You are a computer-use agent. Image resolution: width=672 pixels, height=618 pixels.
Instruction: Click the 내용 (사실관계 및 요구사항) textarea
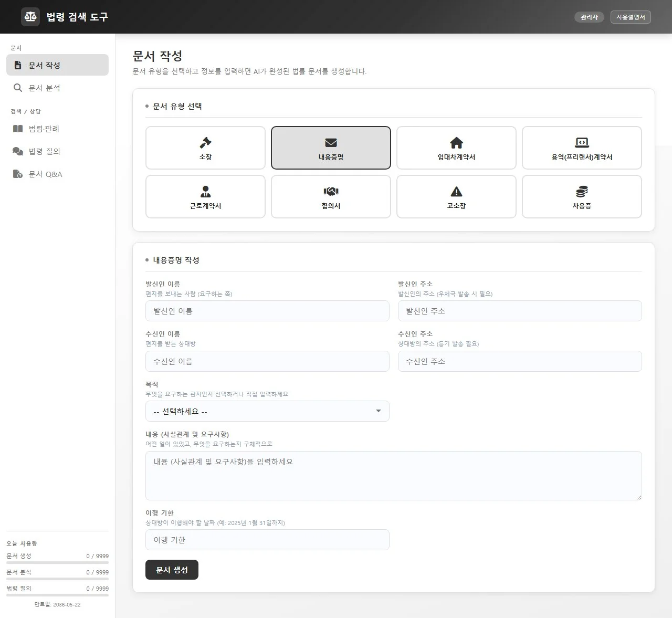394,476
